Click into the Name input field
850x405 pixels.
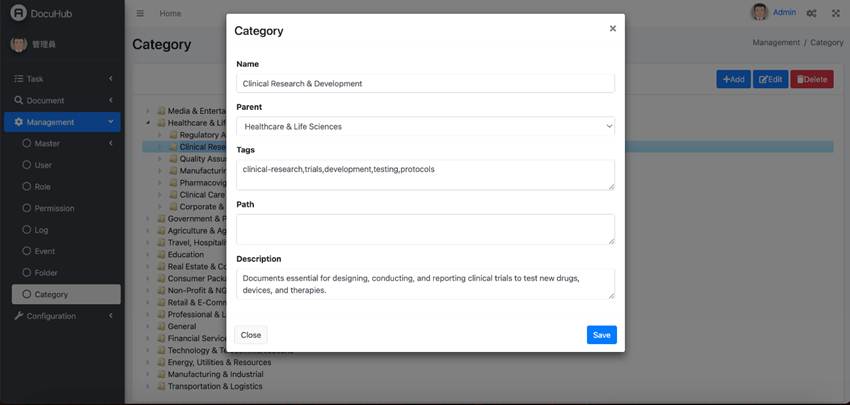426,83
